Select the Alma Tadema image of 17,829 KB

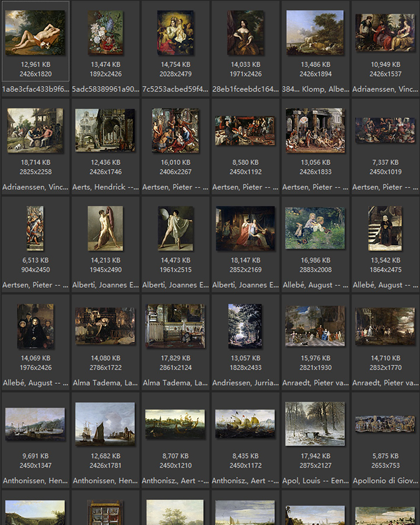coord(175,326)
